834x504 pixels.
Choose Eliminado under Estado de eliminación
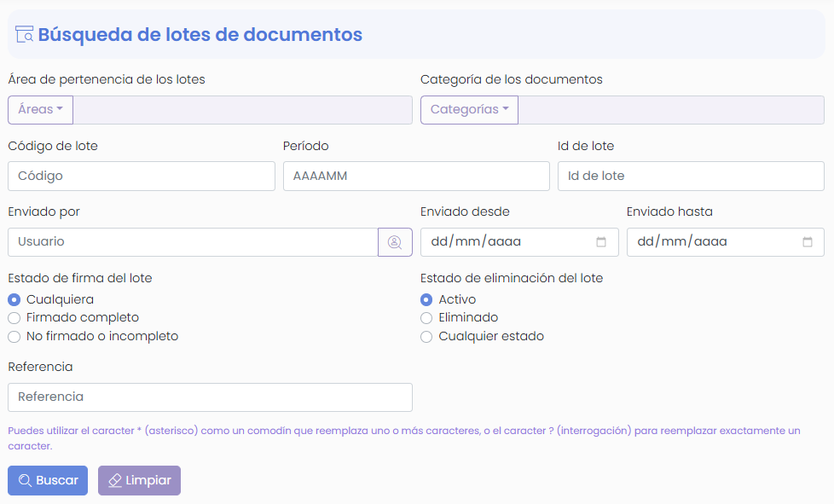426,318
